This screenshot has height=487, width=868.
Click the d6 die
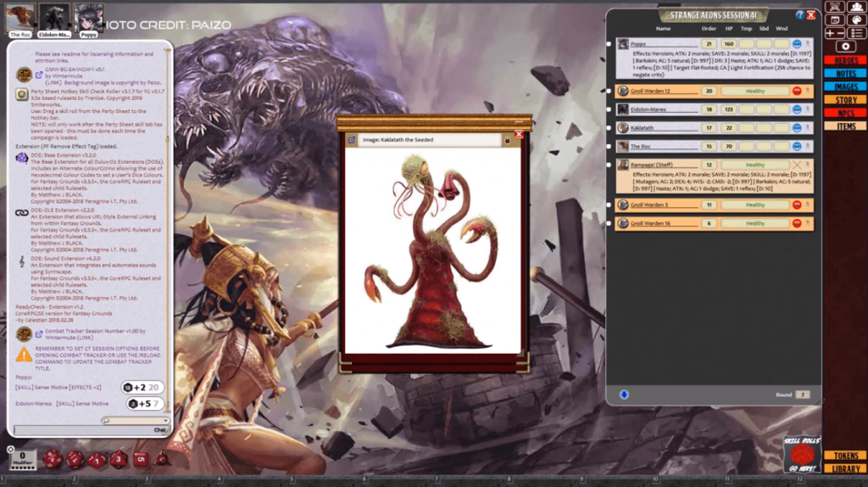(141, 459)
